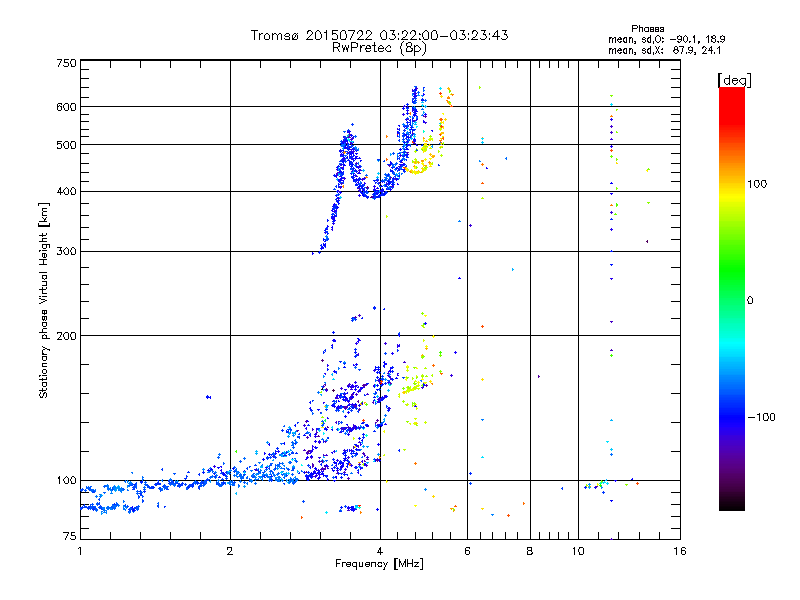
Task: Select the "mean, sd,O: -90.1, 18.9" line
Action: (x=666, y=39)
